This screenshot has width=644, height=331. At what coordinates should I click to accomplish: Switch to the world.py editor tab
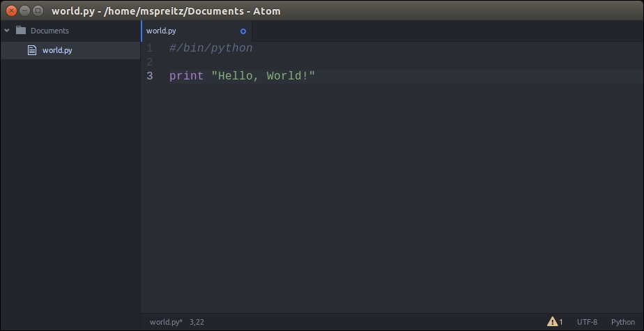click(x=162, y=31)
